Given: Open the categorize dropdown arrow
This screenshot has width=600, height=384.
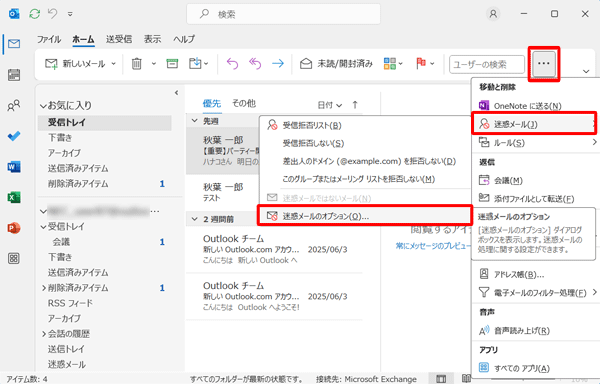Looking at the screenshot, I should (400, 64).
